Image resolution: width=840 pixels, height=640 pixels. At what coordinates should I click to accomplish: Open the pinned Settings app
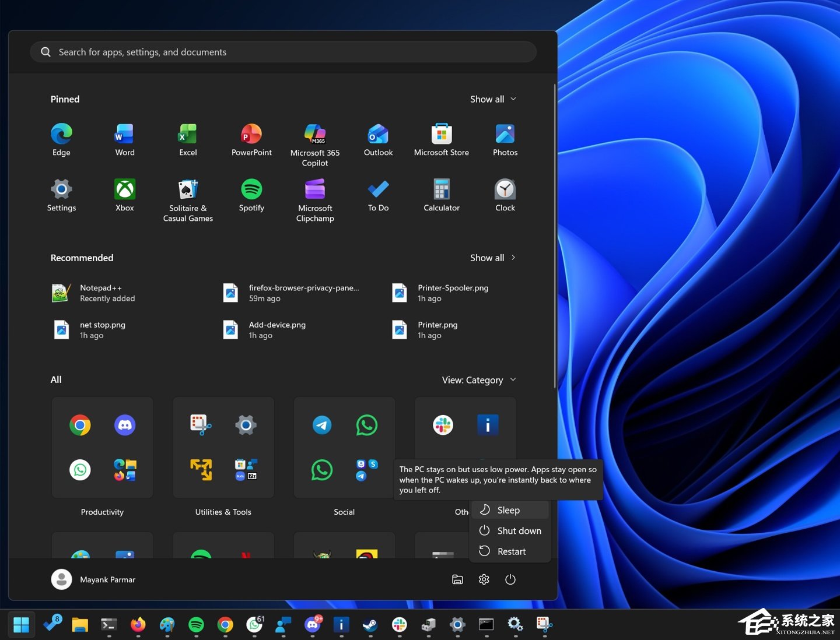click(61, 195)
